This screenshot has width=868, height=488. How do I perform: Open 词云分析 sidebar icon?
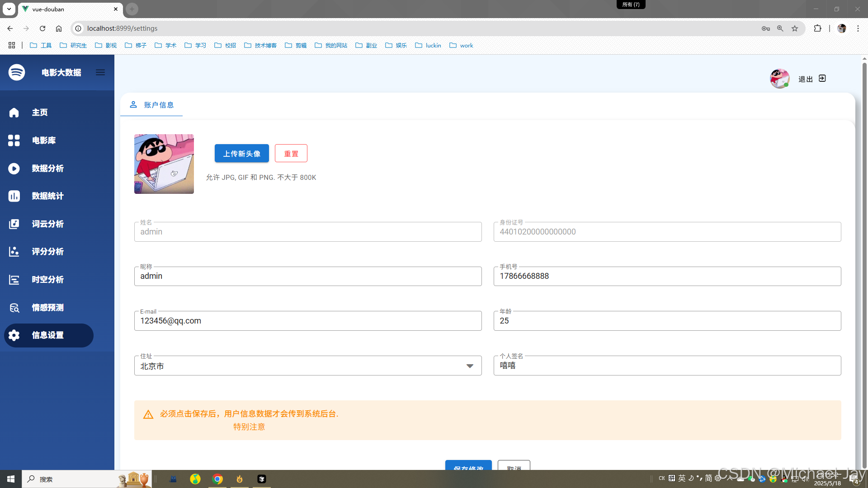(x=14, y=224)
